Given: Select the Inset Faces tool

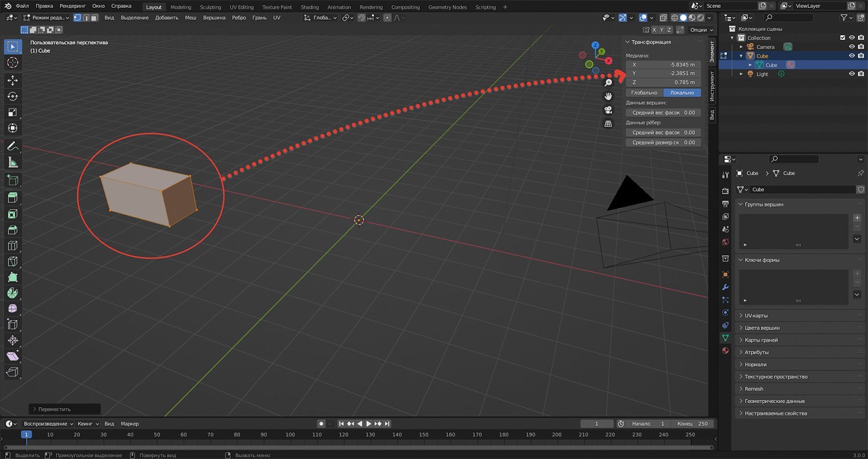Looking at the screenshot, I should tap(12, 213).
